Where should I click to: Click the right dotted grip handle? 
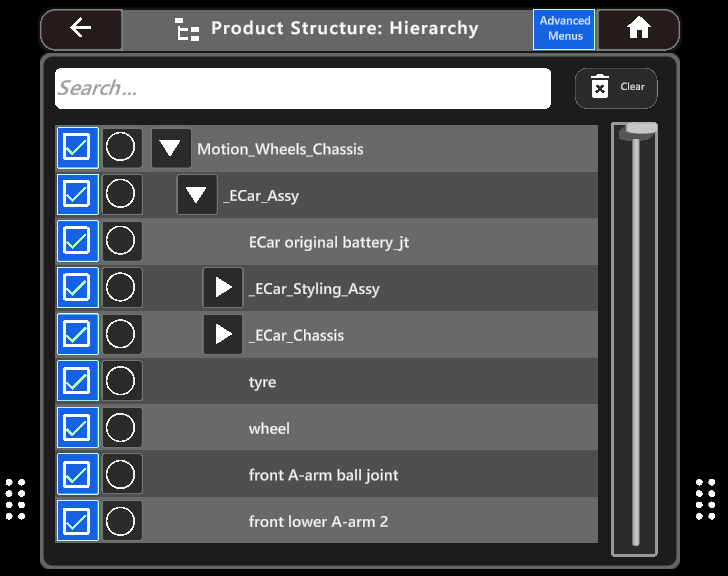(x=705, y=499)
